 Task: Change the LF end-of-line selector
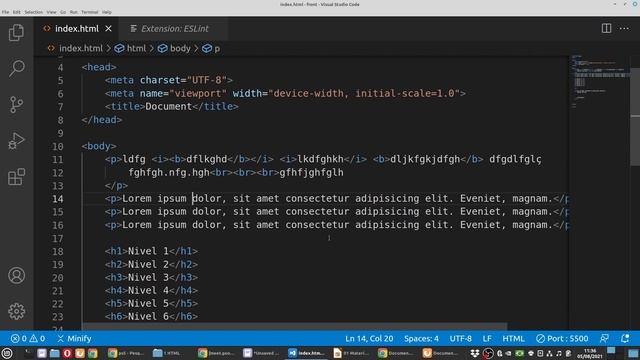point(487,338)
